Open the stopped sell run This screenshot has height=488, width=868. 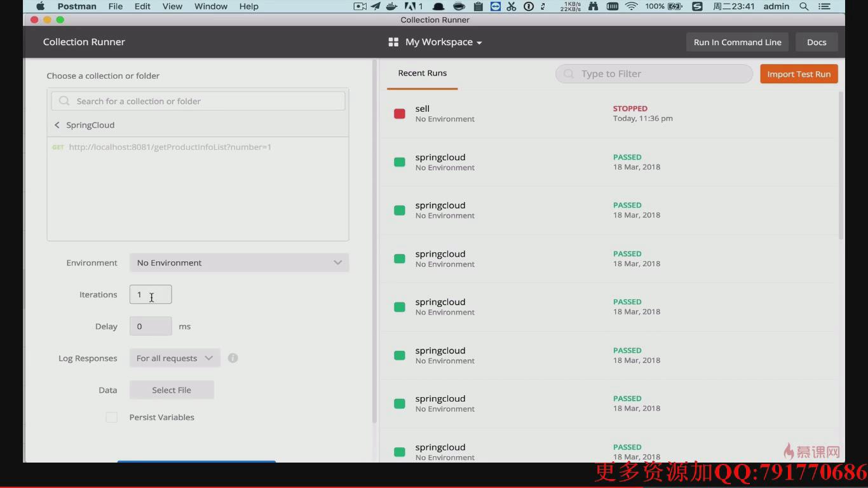coord(609,114)
